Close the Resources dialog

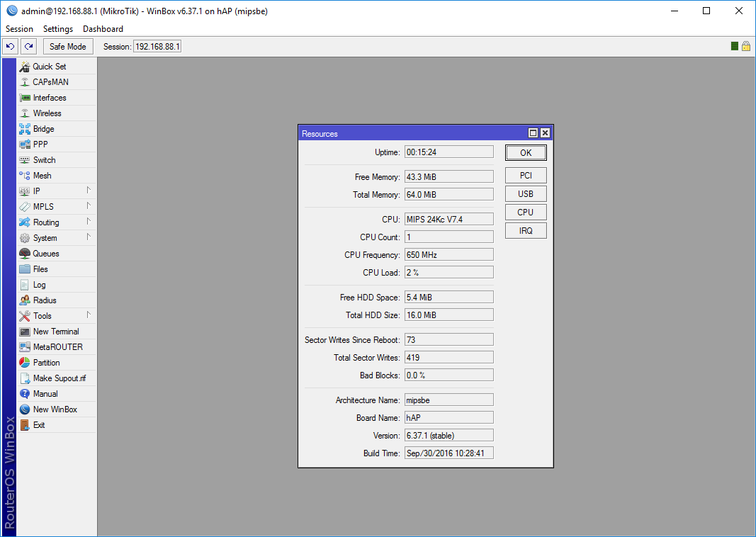pyautogui.click(x=546, y=133)
